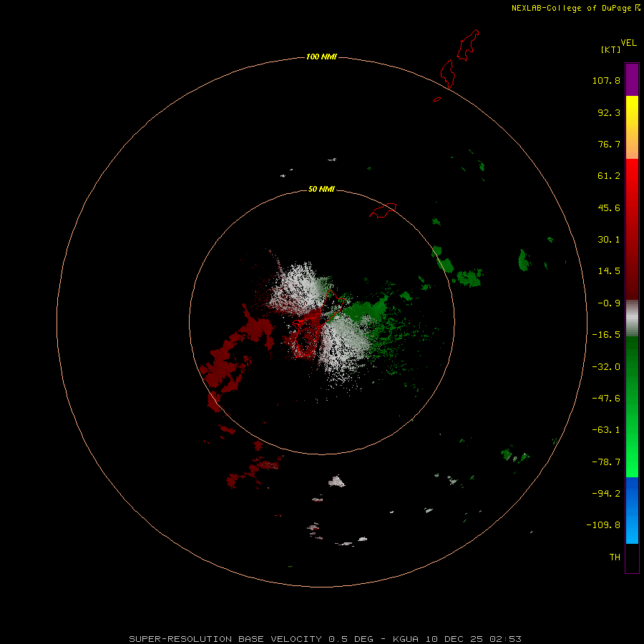Click the 50 NMI range ring label

(321, 189)
